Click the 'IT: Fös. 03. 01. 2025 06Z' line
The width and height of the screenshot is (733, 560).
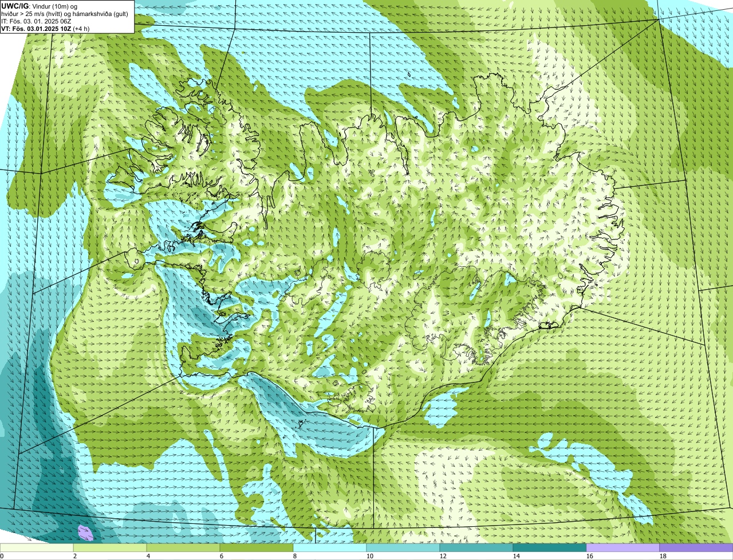[36, 21]
